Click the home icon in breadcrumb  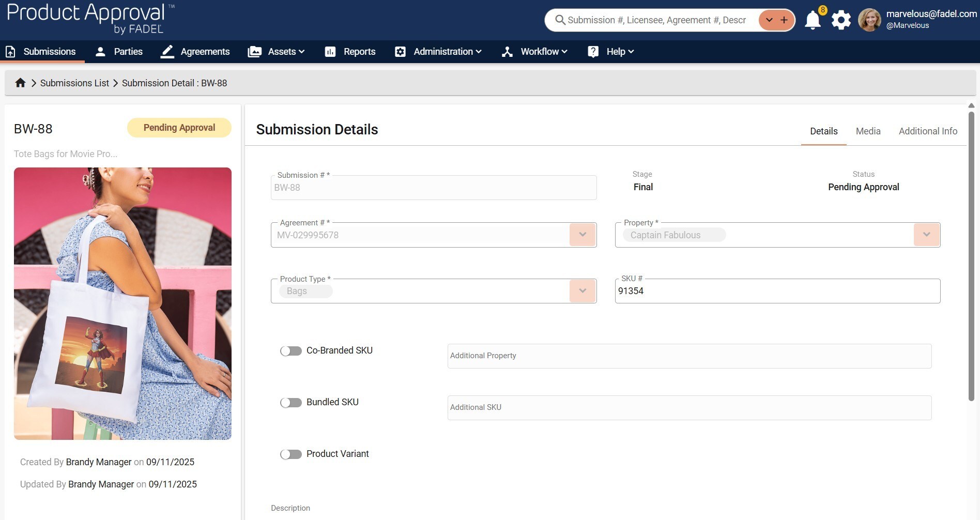pyautogui.click(x=20, y=83)
